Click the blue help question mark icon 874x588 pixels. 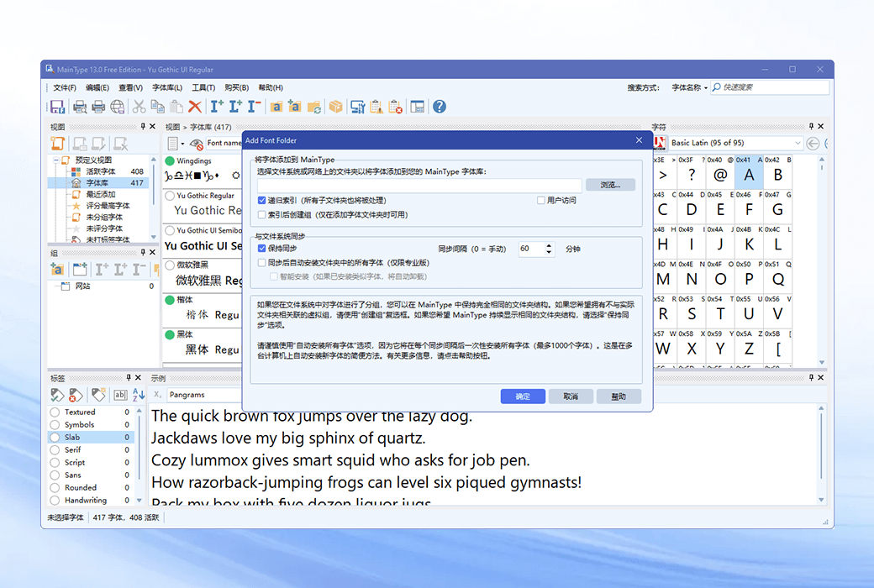pos(440,107)
